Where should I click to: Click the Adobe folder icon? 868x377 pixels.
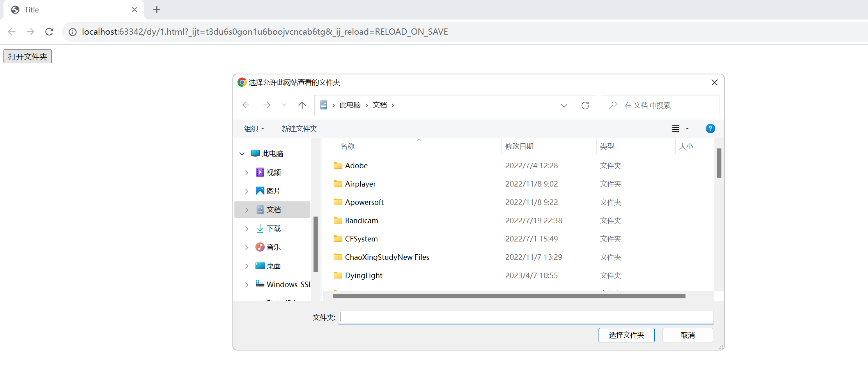(x=338, y=166)
